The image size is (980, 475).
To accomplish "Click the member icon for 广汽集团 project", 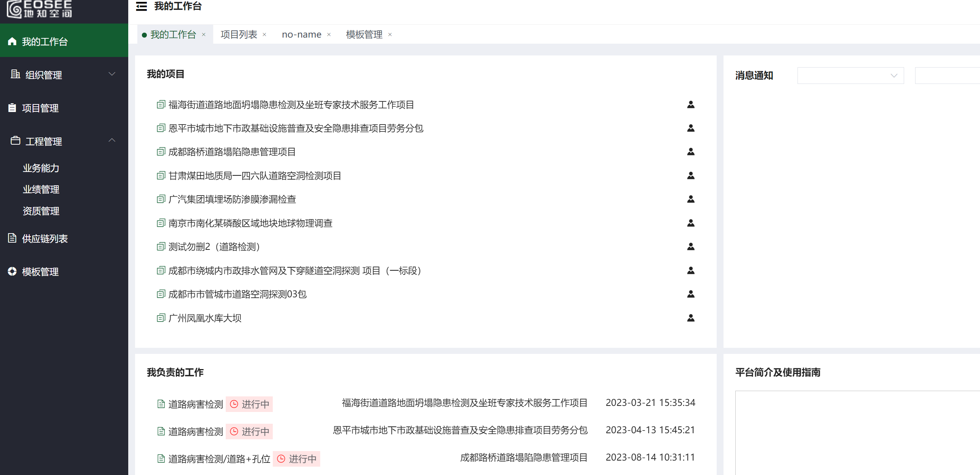I will pos(691,199).
